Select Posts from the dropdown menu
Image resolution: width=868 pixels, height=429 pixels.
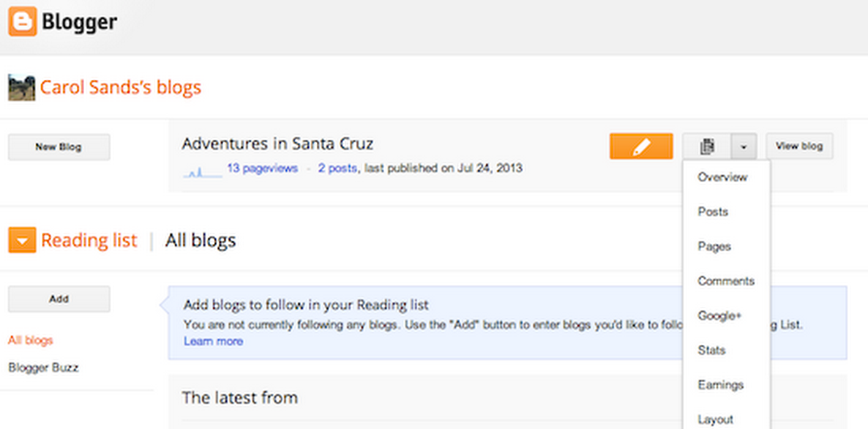tap(713, 212)
